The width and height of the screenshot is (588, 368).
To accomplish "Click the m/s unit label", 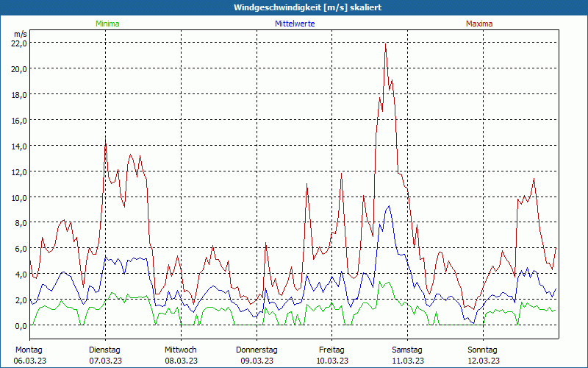I will coord(21,34).
